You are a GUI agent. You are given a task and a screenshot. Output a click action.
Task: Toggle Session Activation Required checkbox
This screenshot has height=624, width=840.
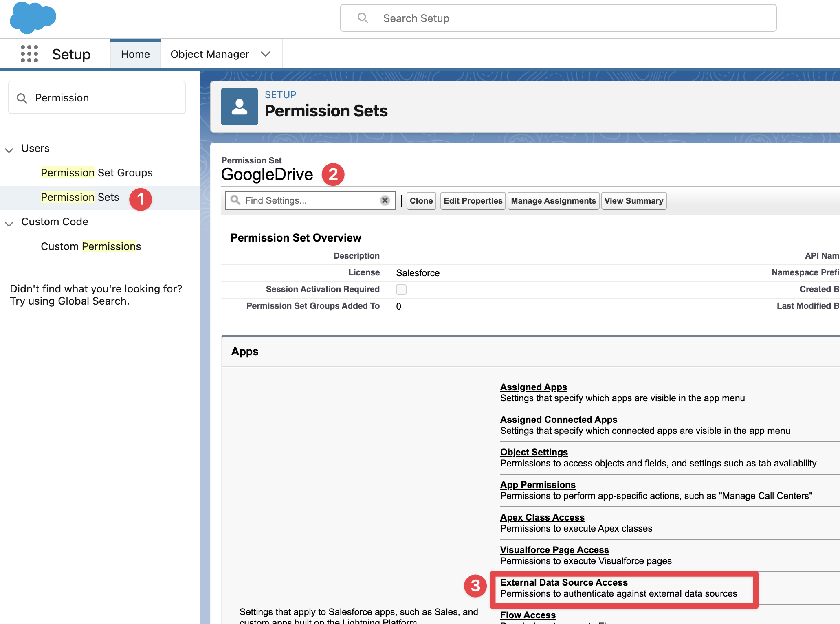tap(401, 289)
